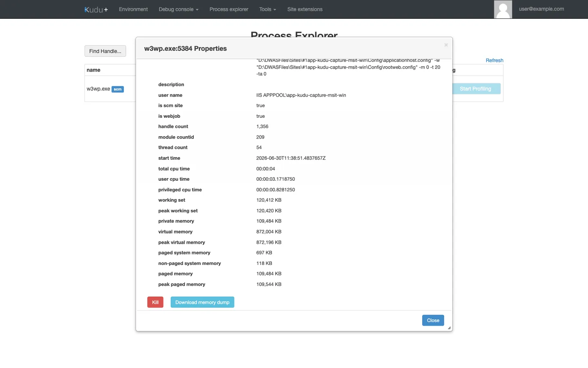Click the w3wp.exe:5384 Properties title
Image resolution: width=588 pixels, height=368 pixels.
pyautogui.click(x=185, y=49)
